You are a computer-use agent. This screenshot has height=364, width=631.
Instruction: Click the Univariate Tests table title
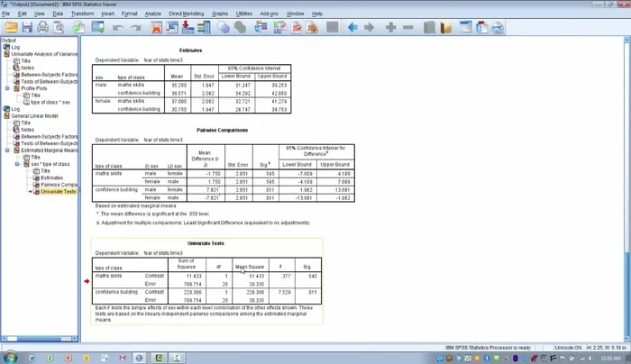(208, 244)
